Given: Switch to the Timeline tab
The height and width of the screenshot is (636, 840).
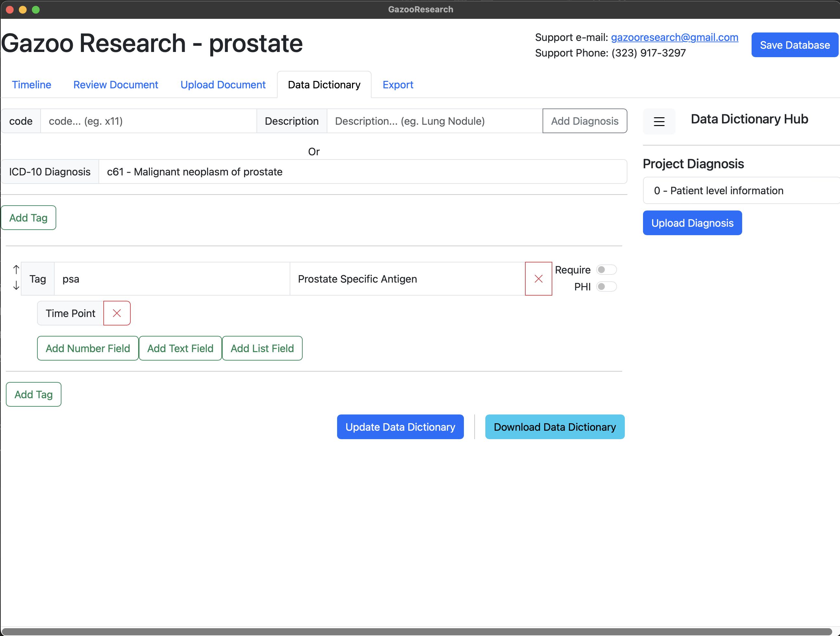Looking at the screenshot, I should (32, 85).
